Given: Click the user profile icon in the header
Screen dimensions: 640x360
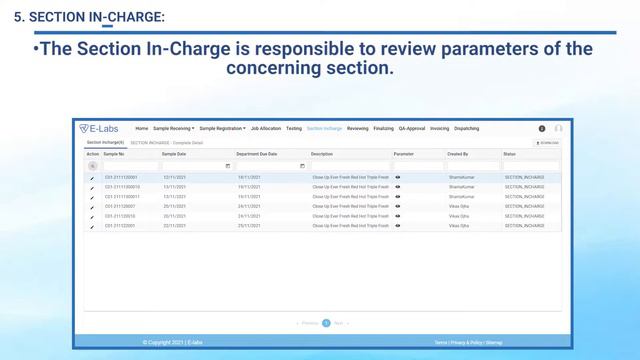Looking at the screenshot, I should [558, 129].
